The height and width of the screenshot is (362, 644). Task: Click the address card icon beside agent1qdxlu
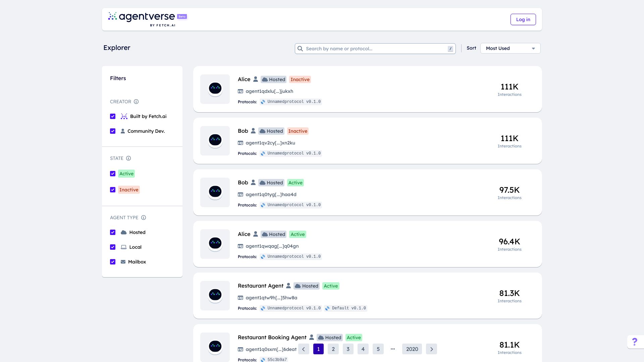240,91
